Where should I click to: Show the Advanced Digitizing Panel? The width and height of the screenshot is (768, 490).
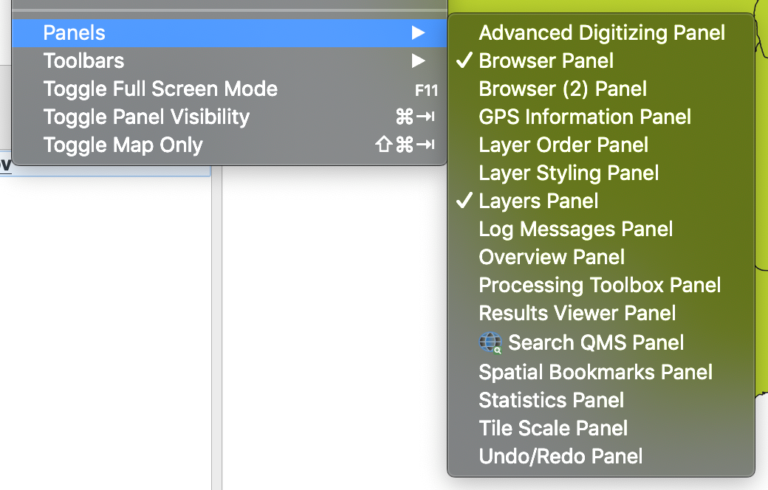(601, 33)
